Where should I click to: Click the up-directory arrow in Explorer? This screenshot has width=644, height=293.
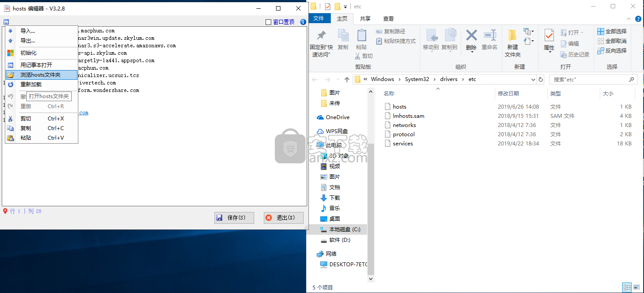click(x=347, y=80)
